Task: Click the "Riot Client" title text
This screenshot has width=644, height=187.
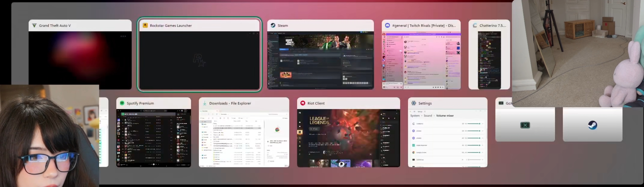Action: 316,103
